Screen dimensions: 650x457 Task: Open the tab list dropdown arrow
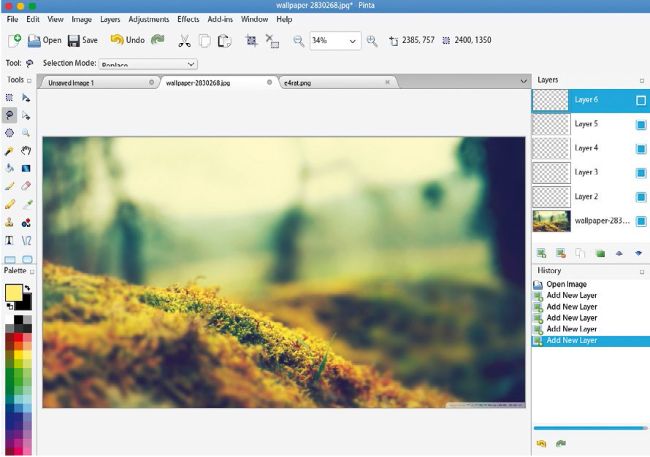[x=523, y=82]
